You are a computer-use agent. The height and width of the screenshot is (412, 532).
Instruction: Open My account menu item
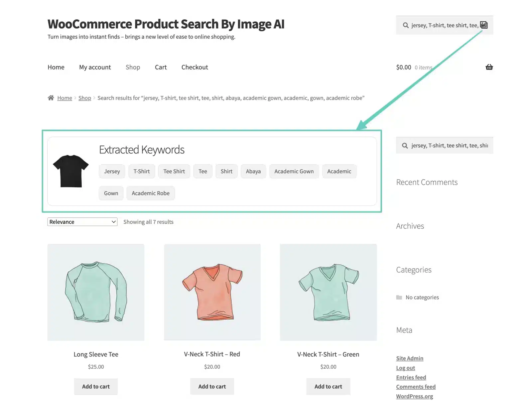point(95,67)
